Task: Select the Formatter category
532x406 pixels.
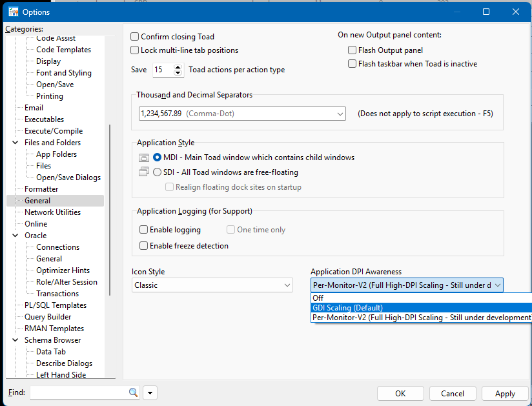Action: (41, 189)
